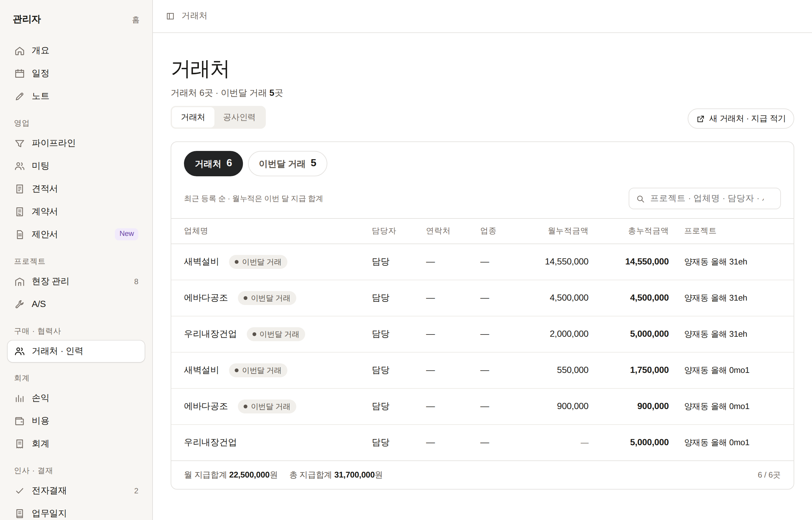
Task: Click 이번달 거래 badge in 14,550,000 row
Action: [258, 262]
